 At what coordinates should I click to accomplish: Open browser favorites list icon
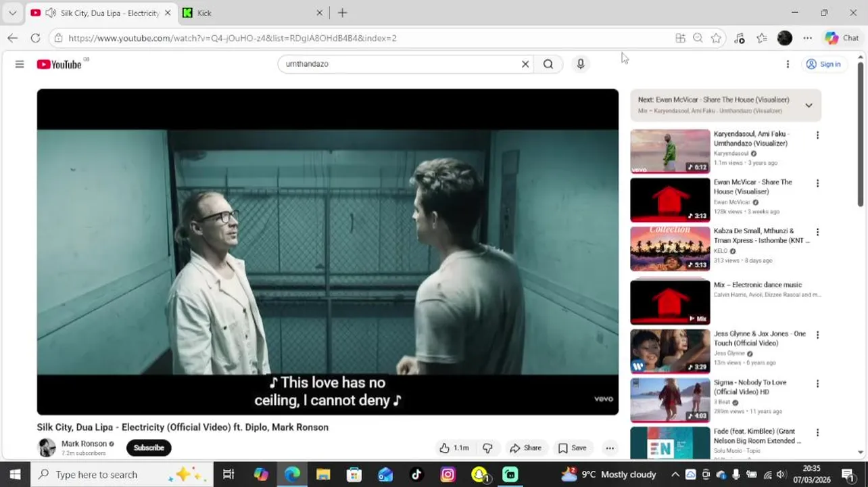click(x=762, y=38)
